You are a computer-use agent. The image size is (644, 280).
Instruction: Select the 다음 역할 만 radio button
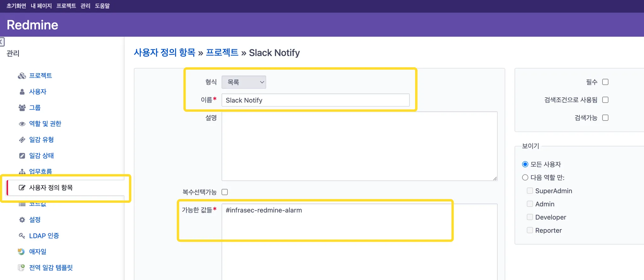525,178
